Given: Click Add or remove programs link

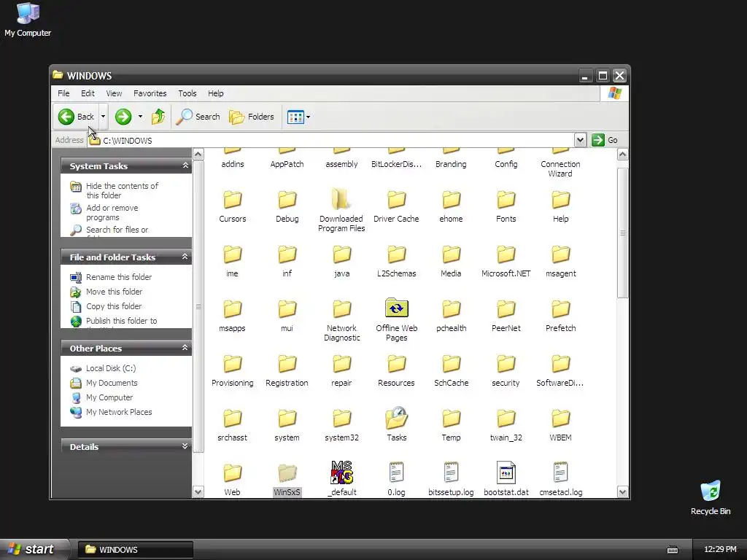Looking at the screenshot, I should pyautogui.click(x=105, y=212).
